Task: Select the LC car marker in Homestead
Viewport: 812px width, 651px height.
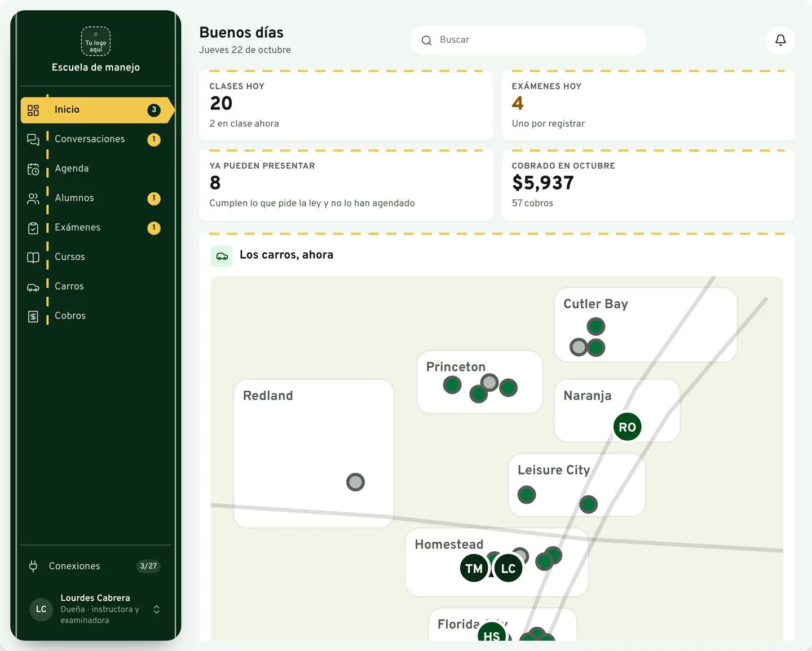Action: click(x=508, y=568)
